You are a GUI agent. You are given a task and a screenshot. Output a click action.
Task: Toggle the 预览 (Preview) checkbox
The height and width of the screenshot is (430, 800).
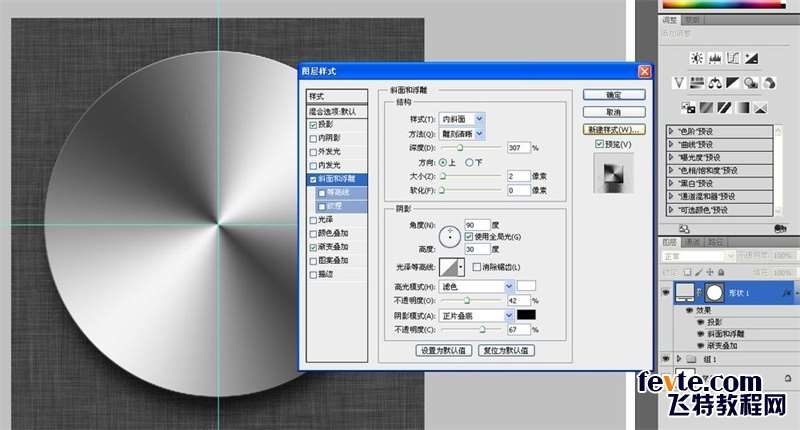(x=599, y=144)
